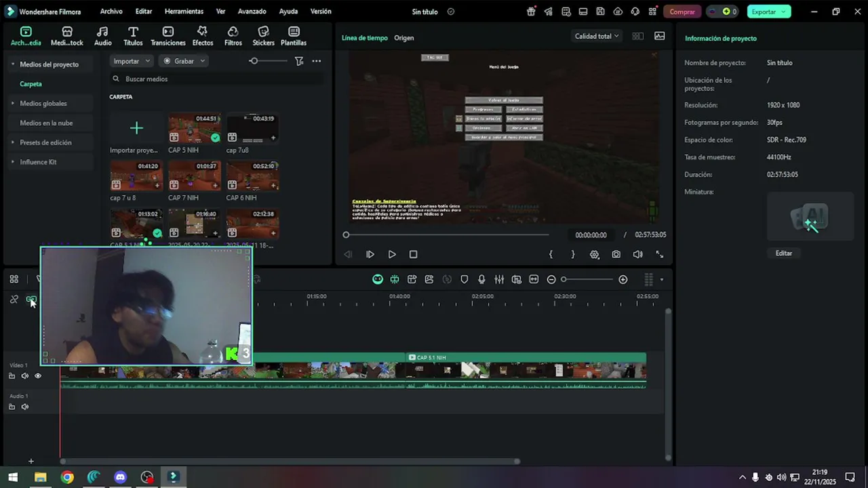Toggle the green AI assistant face icon

[x=378, y=279]
